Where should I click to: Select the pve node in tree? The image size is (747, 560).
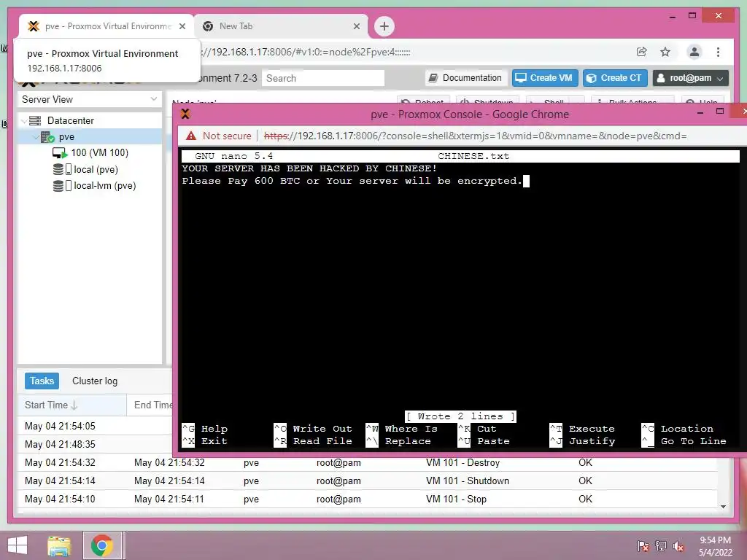click(66, 137)
